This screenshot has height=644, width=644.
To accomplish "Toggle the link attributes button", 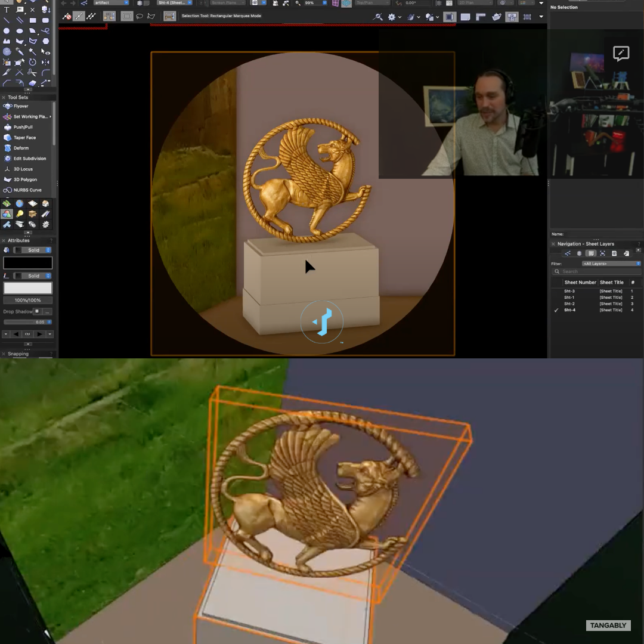I will coord(27,334).
